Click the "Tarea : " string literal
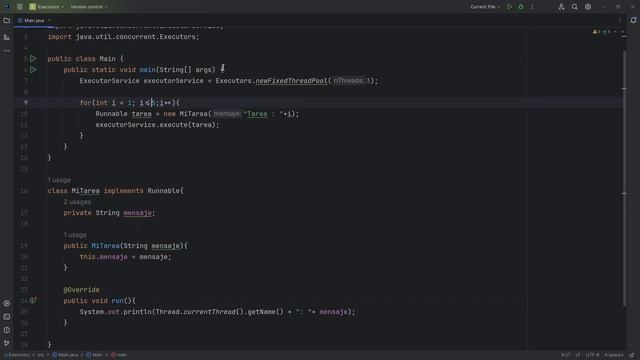 pyautogui.click(x=264, y=114)
